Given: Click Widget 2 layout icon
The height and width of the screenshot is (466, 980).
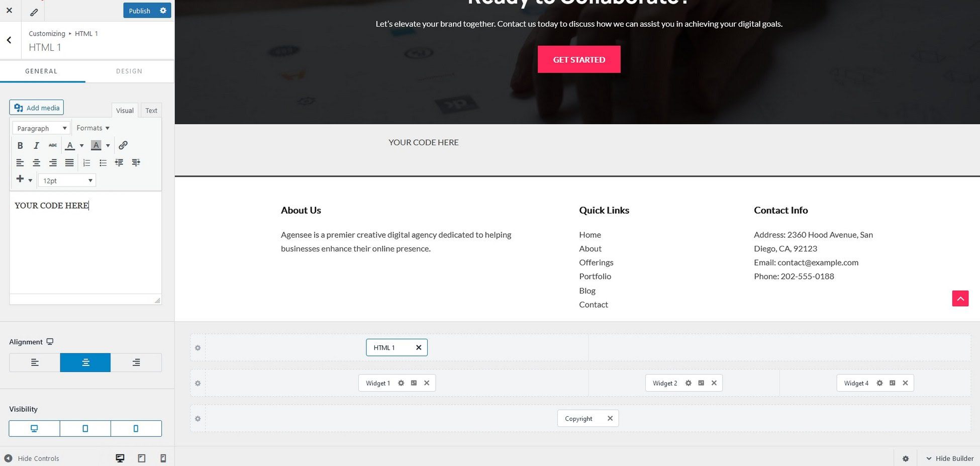Looking at the screenshot, I should [701, 383].
